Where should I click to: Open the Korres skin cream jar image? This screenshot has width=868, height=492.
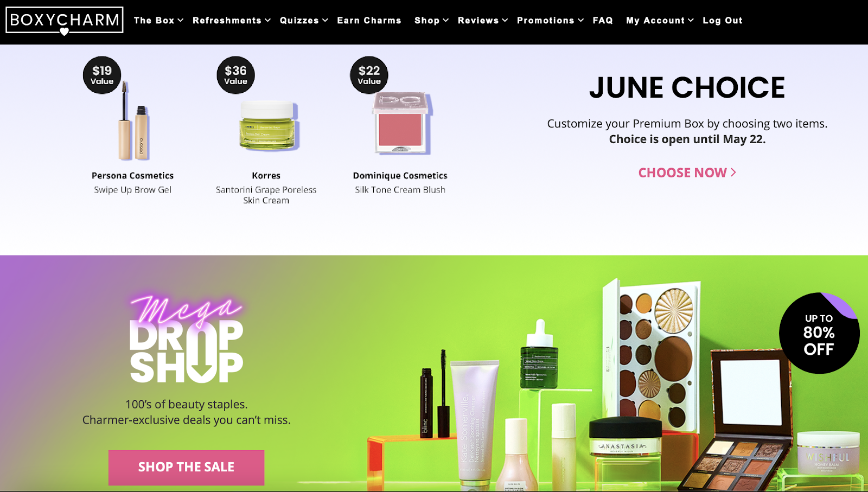[268, 125]
